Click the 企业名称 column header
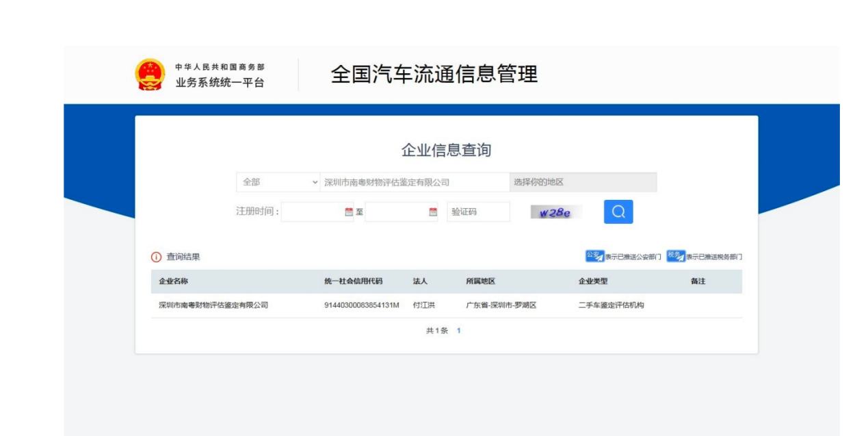 point(173,281)
